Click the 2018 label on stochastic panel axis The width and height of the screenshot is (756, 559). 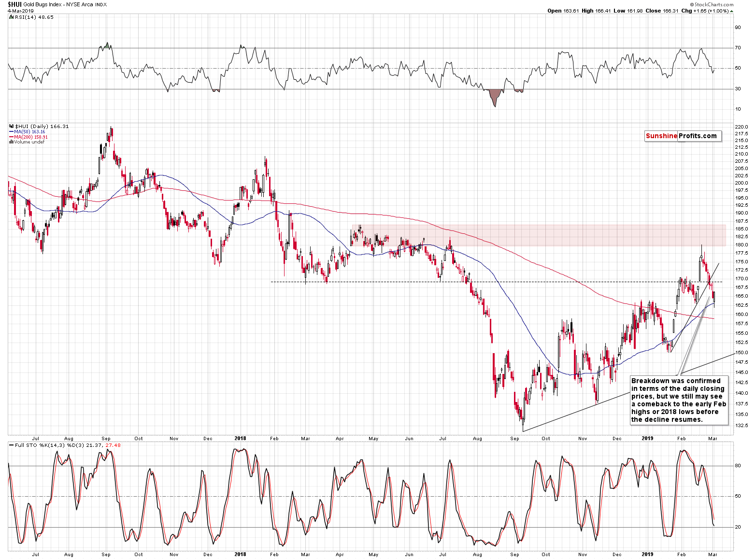tap(240, 554)
